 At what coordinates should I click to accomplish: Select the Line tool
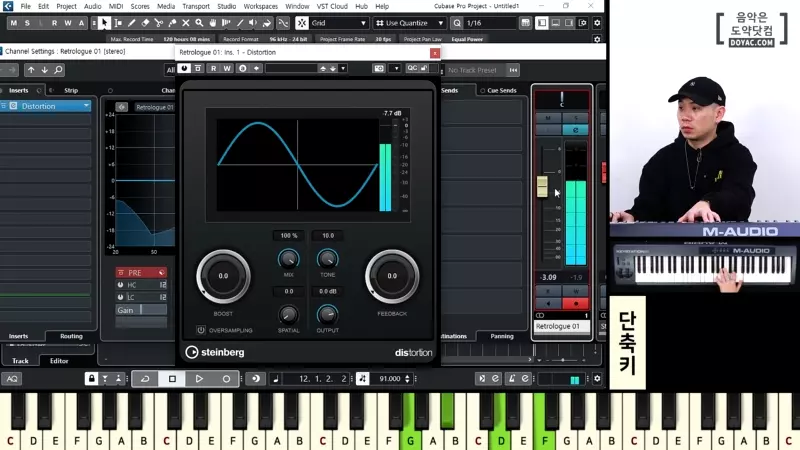[x=240, y=23]
